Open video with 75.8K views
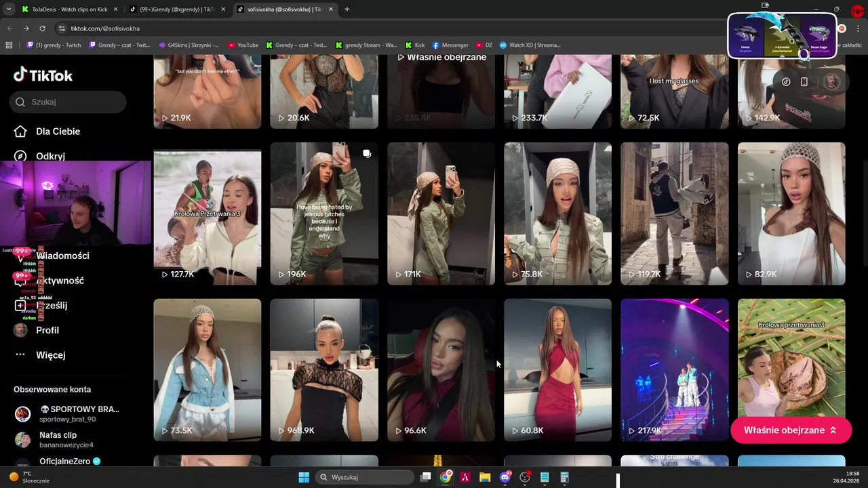Image resolution: width=868 pixels, height=488 pixels. click(x=557, y=213)
